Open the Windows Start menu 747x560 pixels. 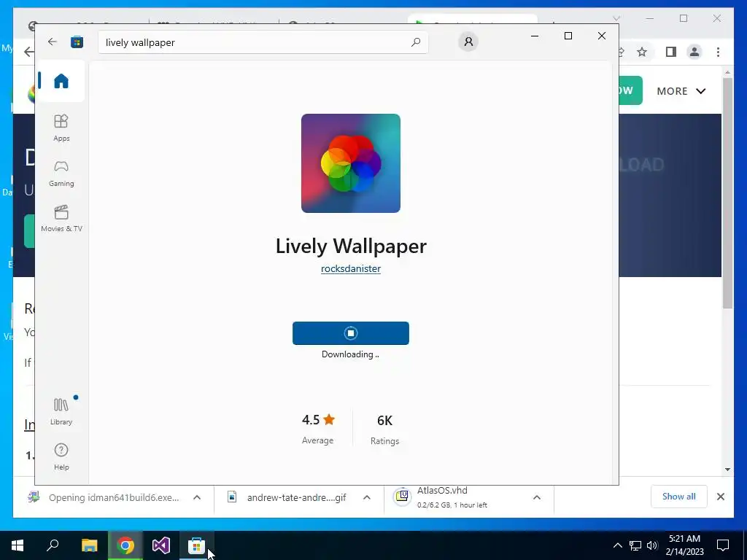18,545
